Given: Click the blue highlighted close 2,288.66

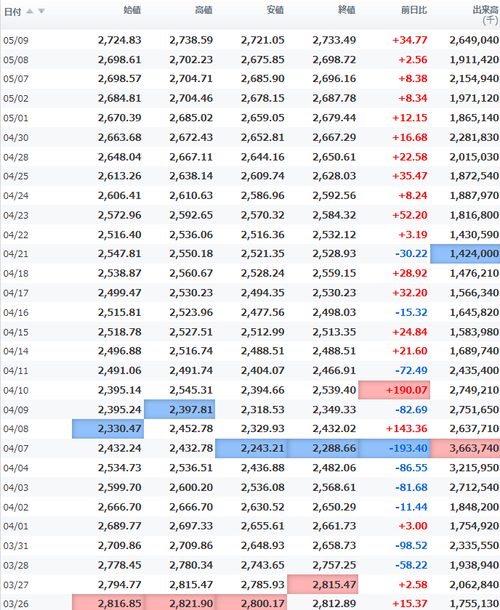Looking at the screenshot, I should pyautogui.click(x=323, y=448).
